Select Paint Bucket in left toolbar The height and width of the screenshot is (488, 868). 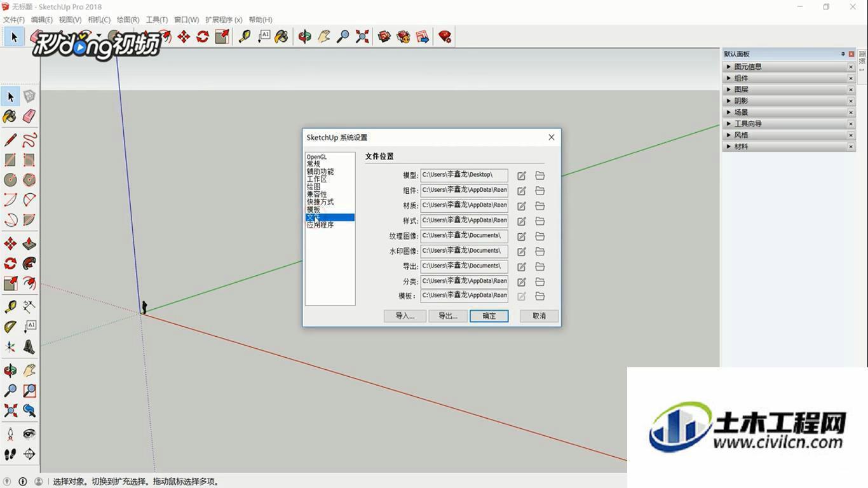(x=10, y=116)
